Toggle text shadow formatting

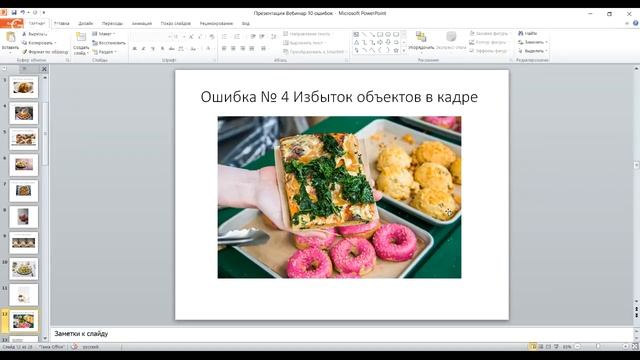tap(162, 49)
